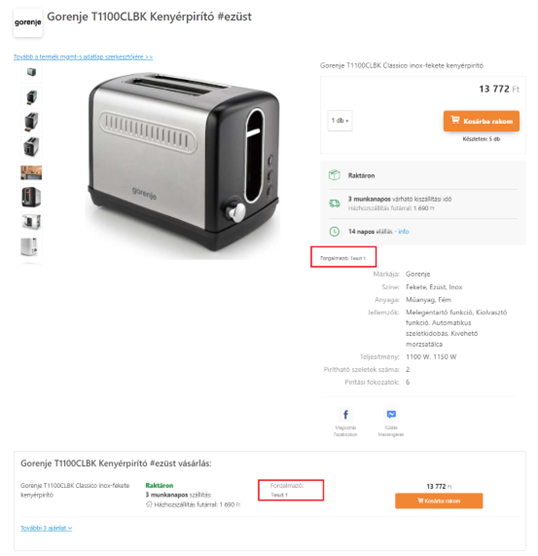Click the delivery truck icon
This screenshot has height=556, width=538.
click(x=334, y=203)
